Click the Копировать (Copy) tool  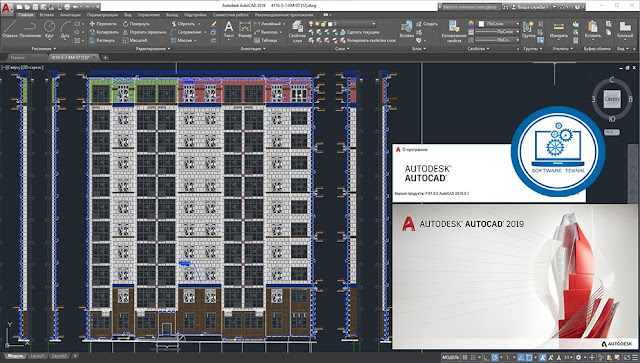104,32
